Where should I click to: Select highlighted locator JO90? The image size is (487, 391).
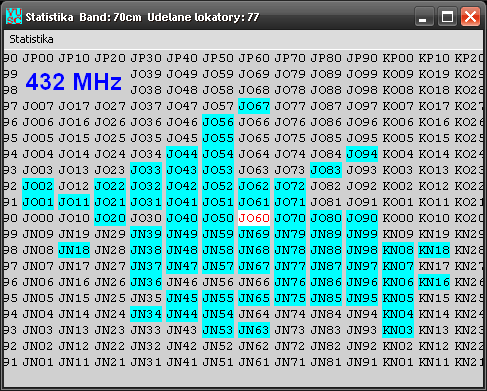(x=362, y=218)
